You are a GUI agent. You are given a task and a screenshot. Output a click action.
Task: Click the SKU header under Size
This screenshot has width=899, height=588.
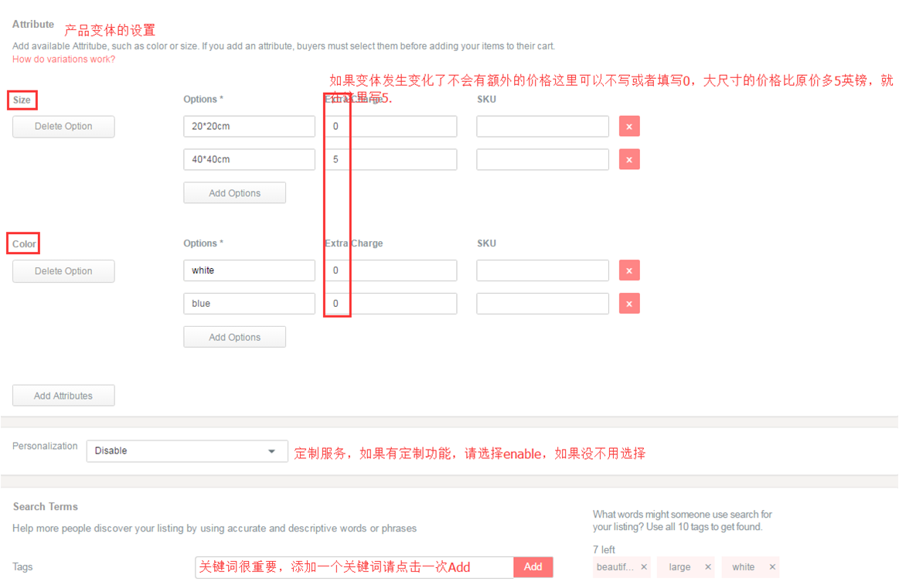487,99
